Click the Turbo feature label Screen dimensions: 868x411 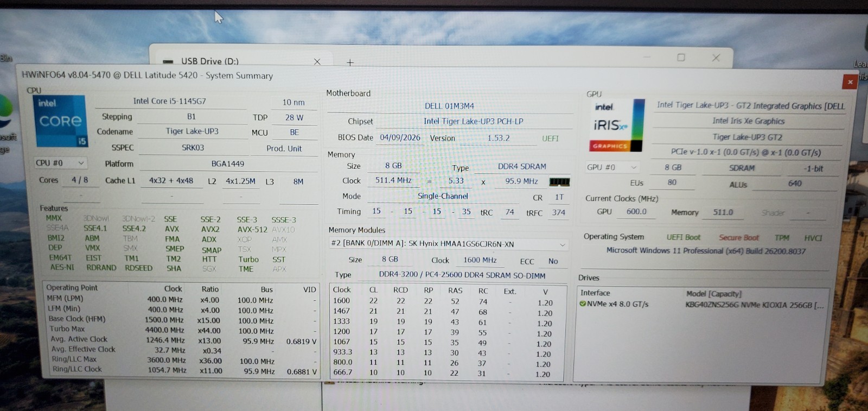[248, 260]
